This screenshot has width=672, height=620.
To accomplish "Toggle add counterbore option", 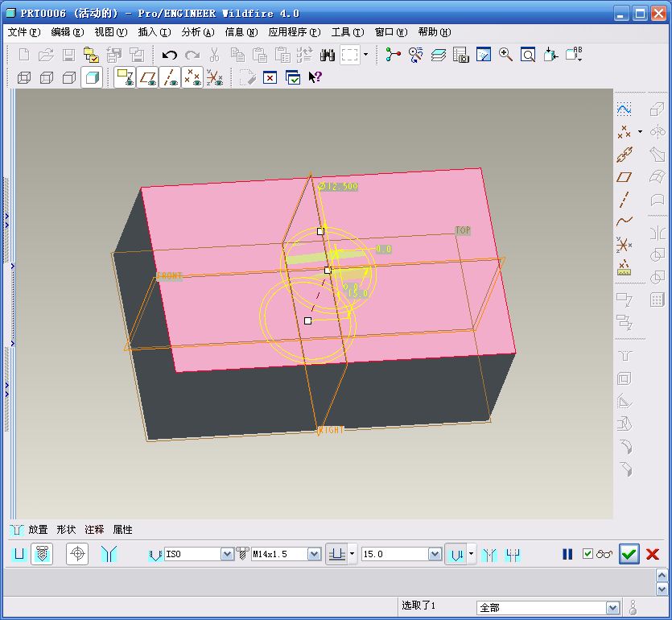I will [x=513, y=555].
